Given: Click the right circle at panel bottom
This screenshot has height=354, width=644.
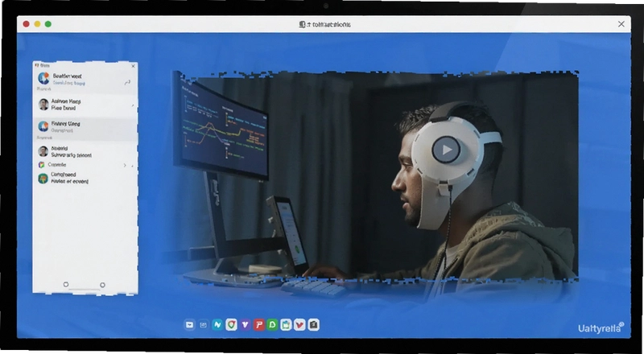Looking at the screenshot, I should point(103,285).
